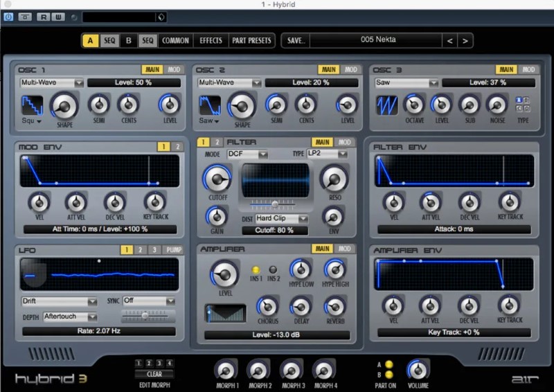Select the LFO PUMP tab
The width and height of the screenshot is (554, 392).
click(x=174, y=250)
